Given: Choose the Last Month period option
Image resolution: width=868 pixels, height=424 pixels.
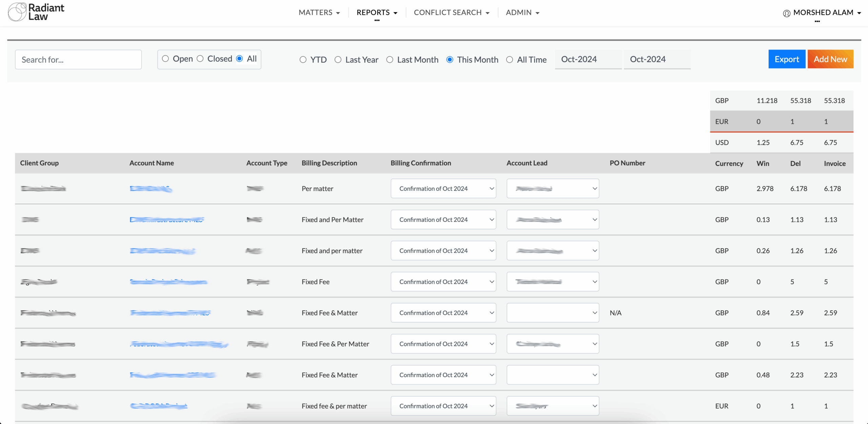Looking at the screenshot, I should point(390,60).
